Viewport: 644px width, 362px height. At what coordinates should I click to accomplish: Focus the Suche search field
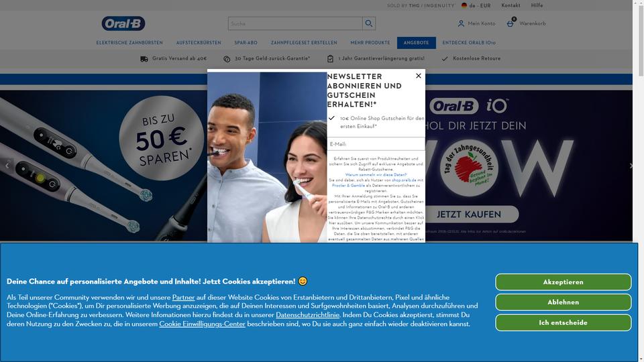pyautogui.click(x=295, y=23)
